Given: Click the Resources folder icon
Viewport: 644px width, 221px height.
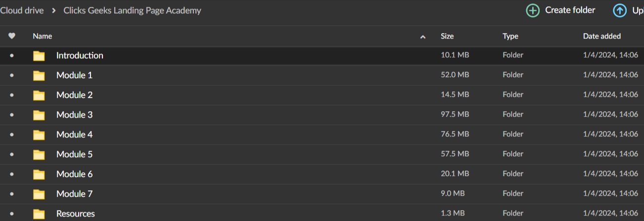Looking at the screenshot, I should 39,214.
